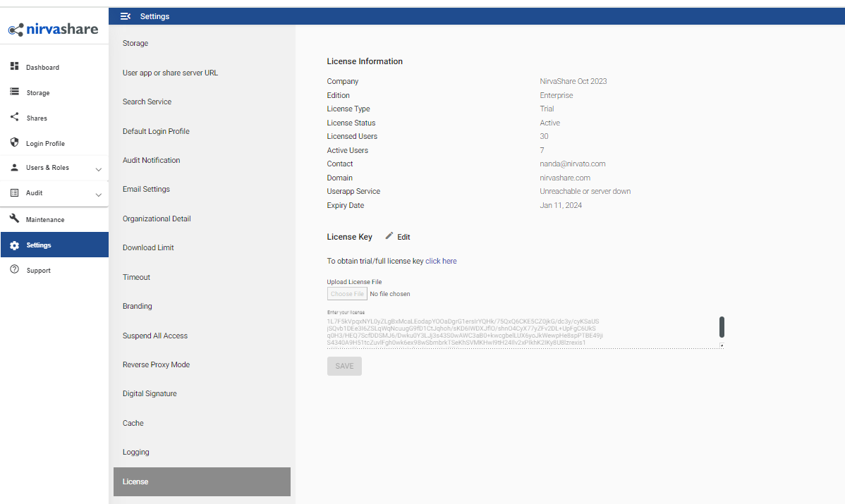Expand the Audit submenu chevron

(99, 193)
